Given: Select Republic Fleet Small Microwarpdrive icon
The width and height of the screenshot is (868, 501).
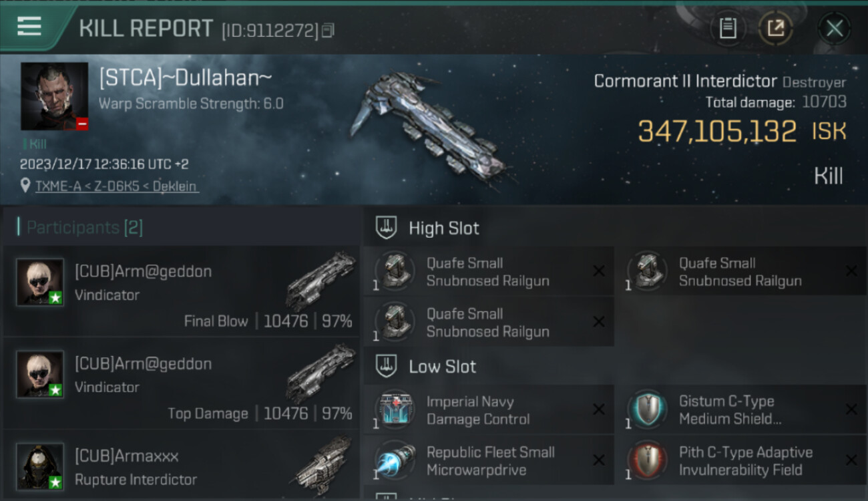Looking at the screenshot, I should (x=395, y=460).
